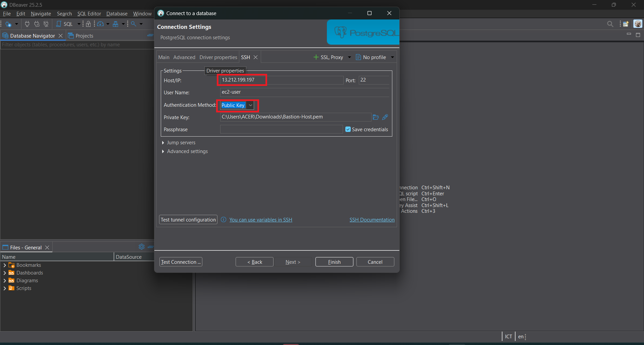The image size is (644, 345).
Task: Click the info icon beside SSH variables link
Action: 224,220
